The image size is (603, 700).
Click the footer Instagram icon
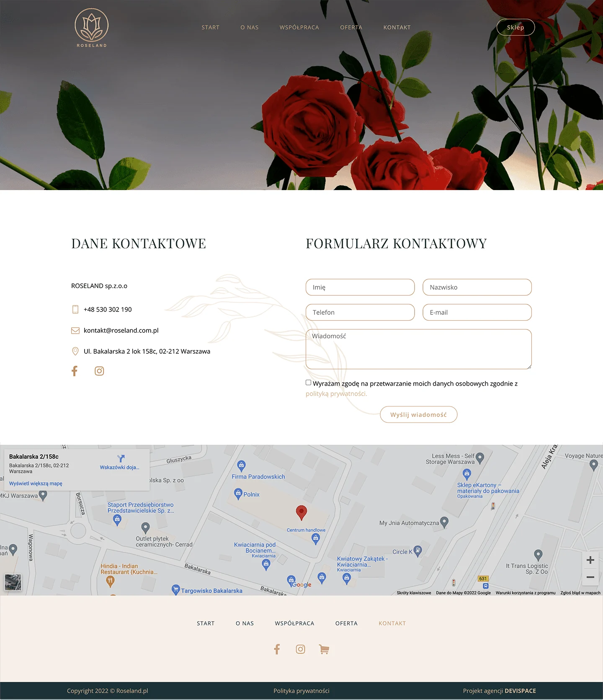[x=301, y=649]
